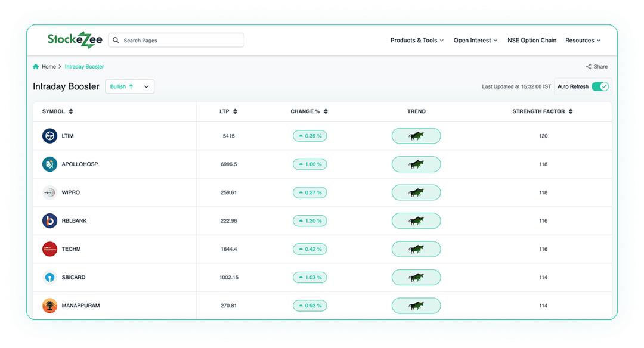Screen dimensions: 644x348
Task: Click the share icon
Action: [x=589, y=67]
